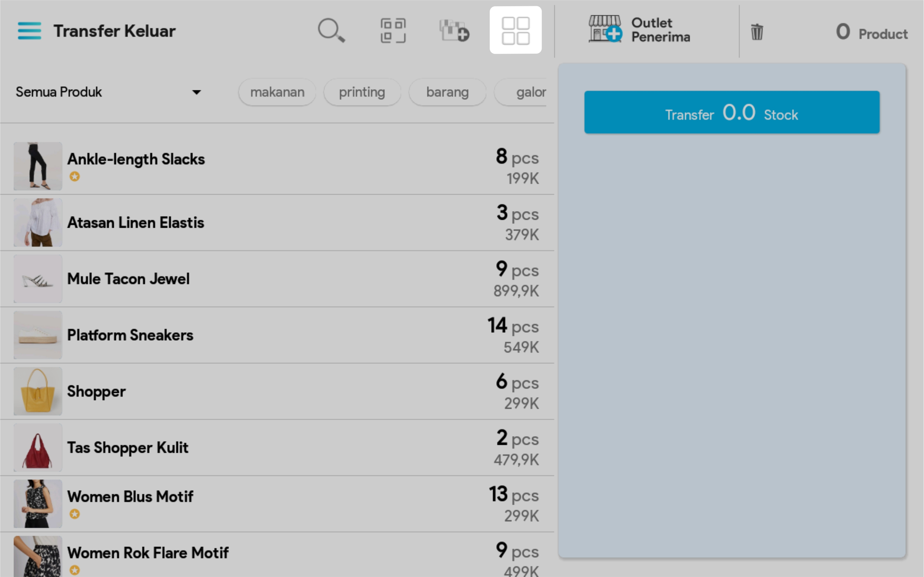Click the Outlet Penerima label
Image resolution: width=924 pixels, height=577 pixels.
660,30
